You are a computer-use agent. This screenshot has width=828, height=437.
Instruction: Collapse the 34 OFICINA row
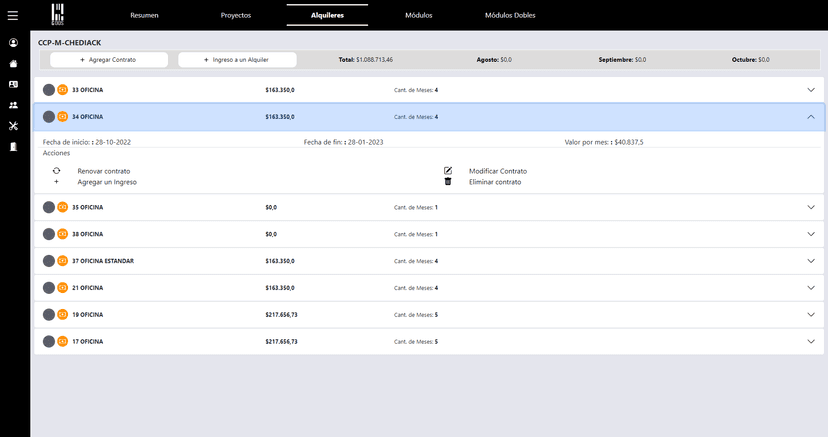point(810,117)
